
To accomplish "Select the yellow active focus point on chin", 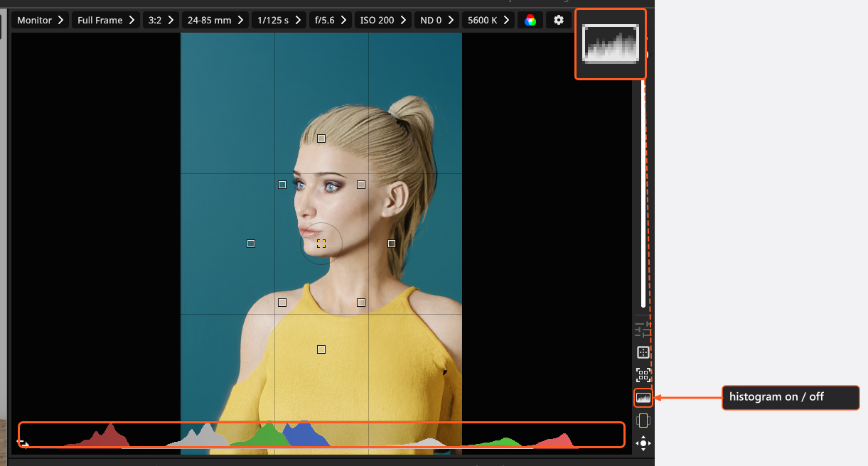I will coord(321,244).
